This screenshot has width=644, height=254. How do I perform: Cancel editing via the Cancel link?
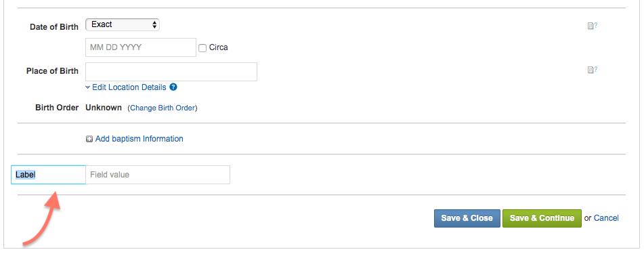click(x=606, y=218)
